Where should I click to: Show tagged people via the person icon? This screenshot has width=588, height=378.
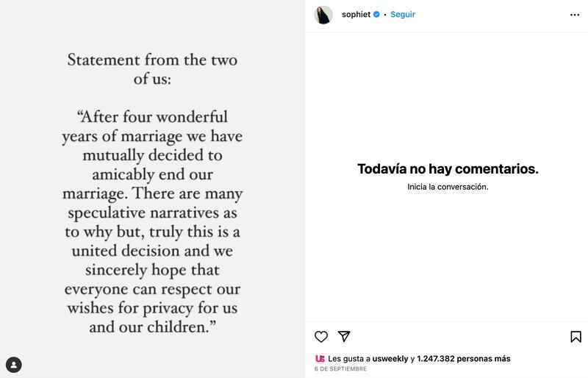[x=14, y=365]
